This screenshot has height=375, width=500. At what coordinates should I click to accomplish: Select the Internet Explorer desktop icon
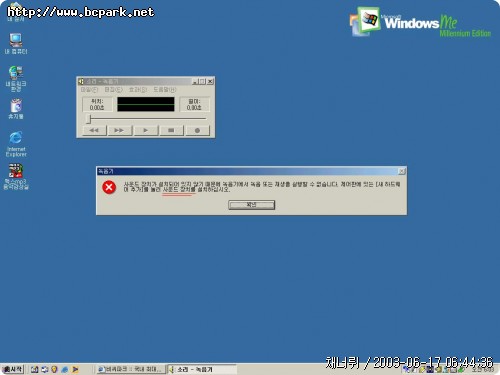pos(16,144)
